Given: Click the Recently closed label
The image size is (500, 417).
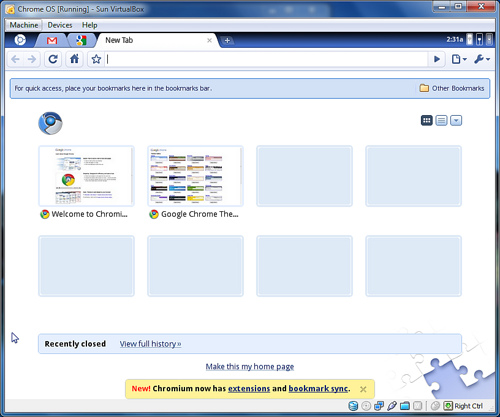Looking at the screenshot, I should [75, 344].
